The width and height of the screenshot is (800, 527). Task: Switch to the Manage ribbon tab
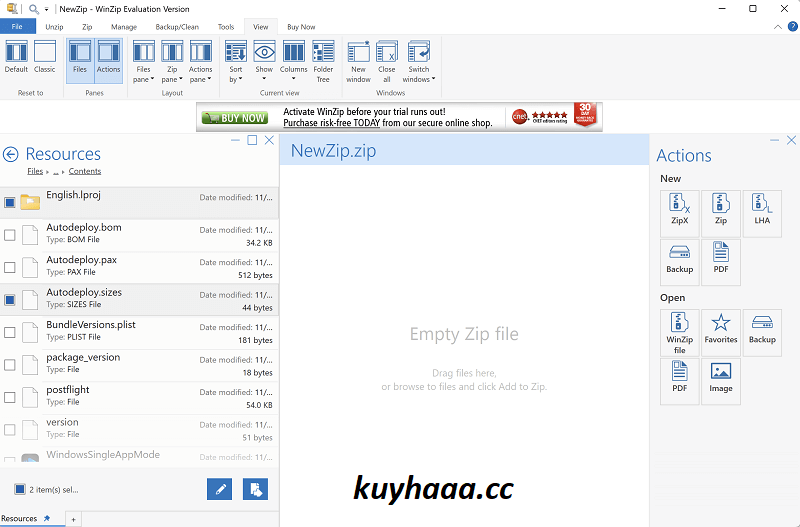tap(124, 27)
